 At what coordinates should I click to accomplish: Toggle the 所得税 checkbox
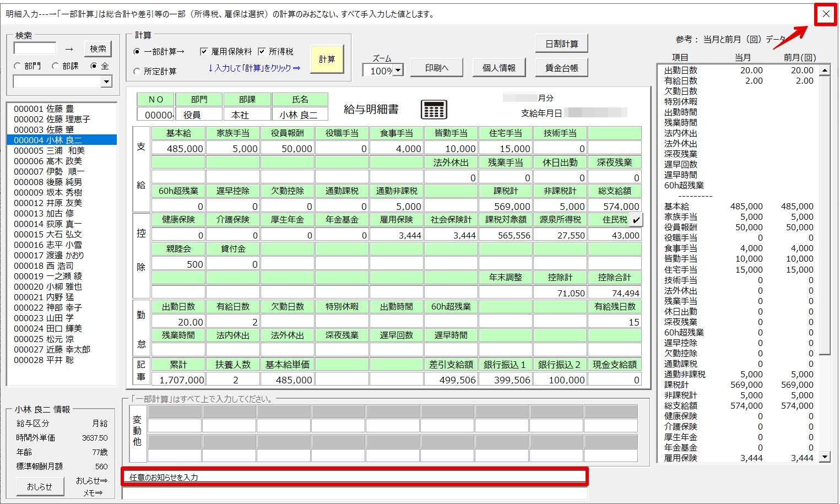pyautogui.click(x=262, y=51)
